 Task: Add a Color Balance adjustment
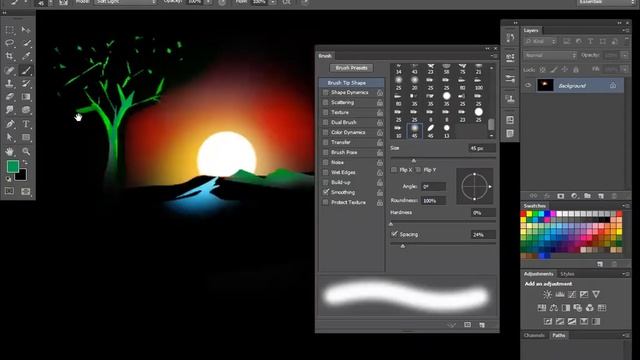[553, 308]
